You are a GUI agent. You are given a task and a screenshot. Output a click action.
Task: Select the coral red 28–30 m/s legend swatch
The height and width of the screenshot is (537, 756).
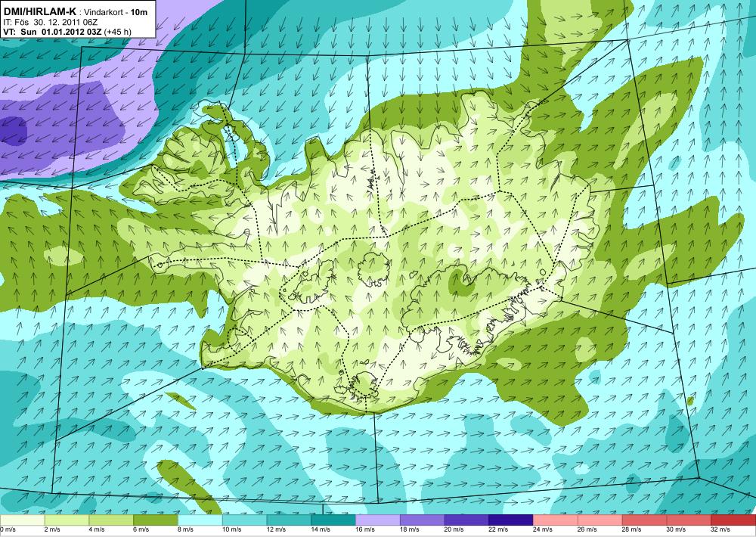pyautogui.click(x=644, y=520)
